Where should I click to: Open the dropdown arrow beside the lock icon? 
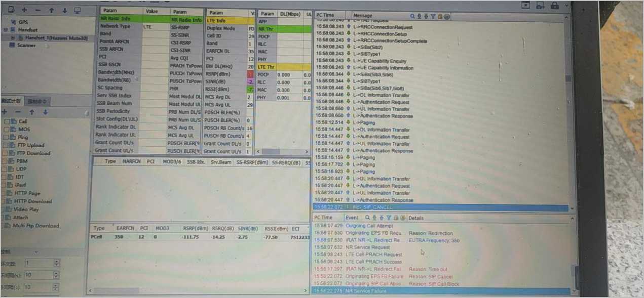click(x=565, y=6)
